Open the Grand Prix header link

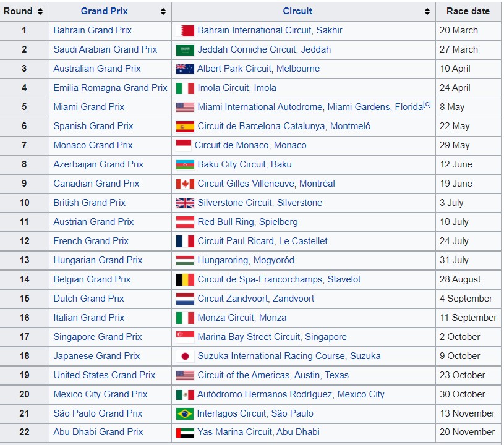coord(104,11)
